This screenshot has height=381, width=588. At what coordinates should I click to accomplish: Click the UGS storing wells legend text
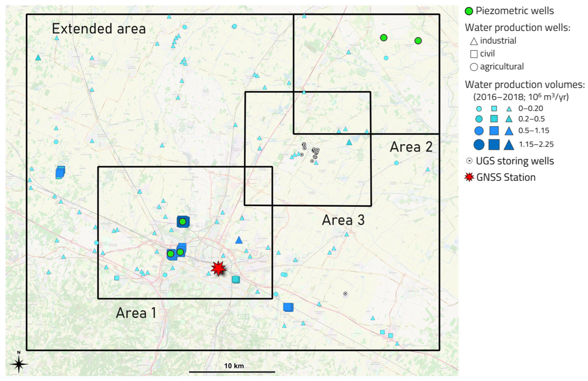coord(515,161)
